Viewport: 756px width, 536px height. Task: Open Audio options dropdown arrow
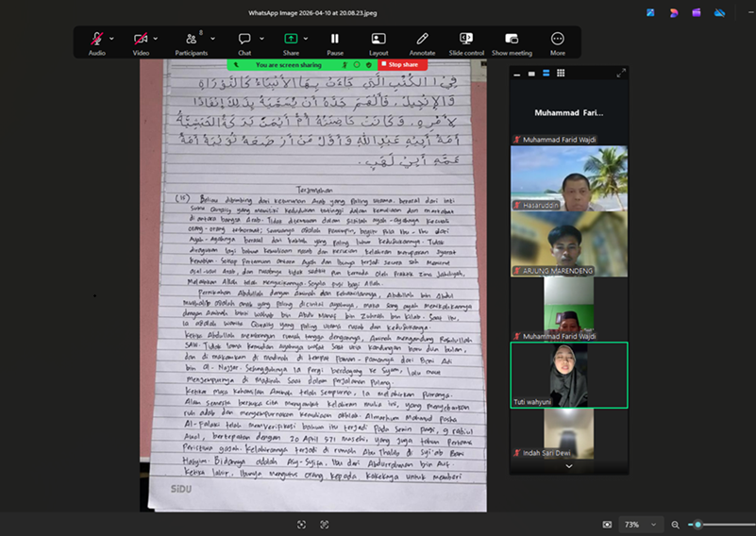[x=112, y=39]
